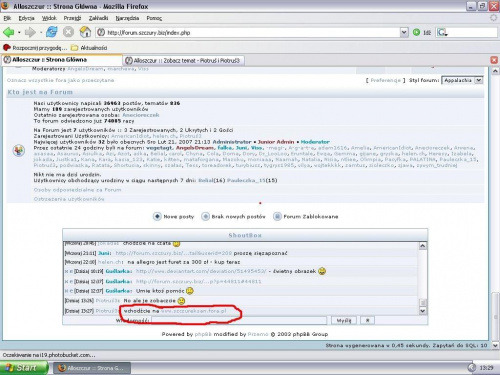Select the Alloszczur Firefox taskbar button

tap(92, 368)
